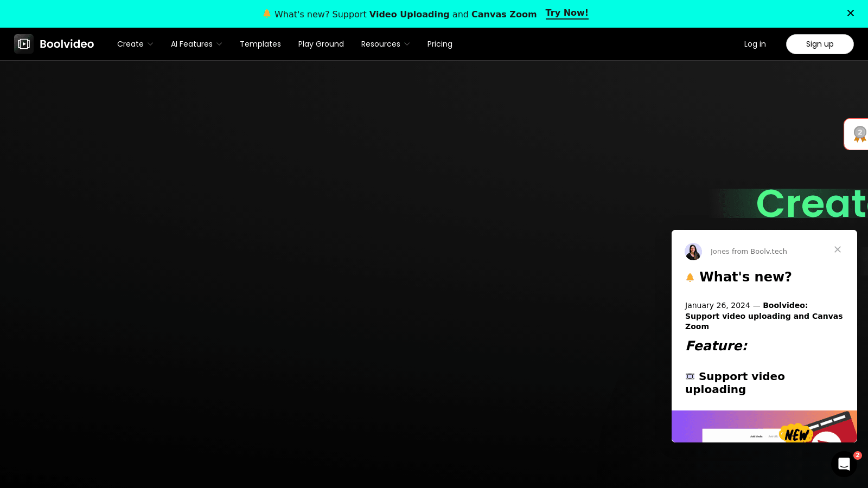Click the bell icon in top banner

coord(266,14)
